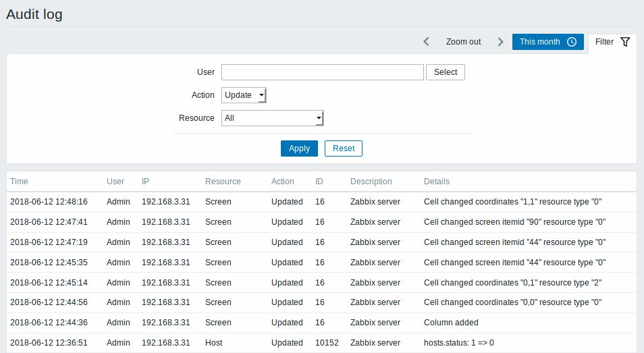
Task: Click the Resource column header
Action: click(x=223, y=182)
